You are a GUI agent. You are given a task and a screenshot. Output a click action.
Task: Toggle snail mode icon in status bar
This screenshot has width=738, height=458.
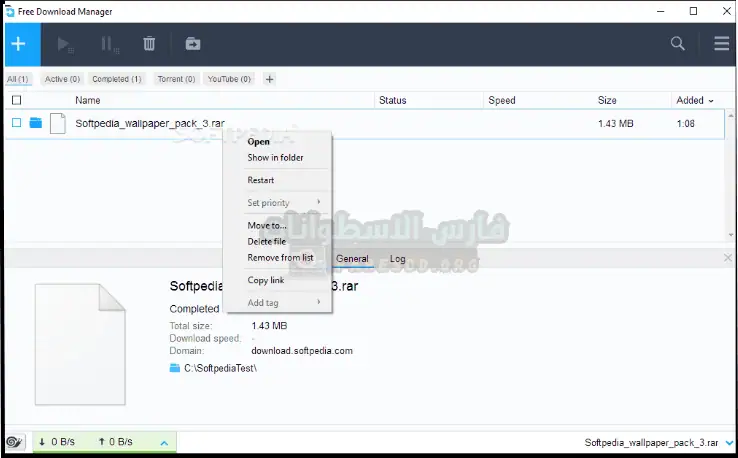pos(15,442)
